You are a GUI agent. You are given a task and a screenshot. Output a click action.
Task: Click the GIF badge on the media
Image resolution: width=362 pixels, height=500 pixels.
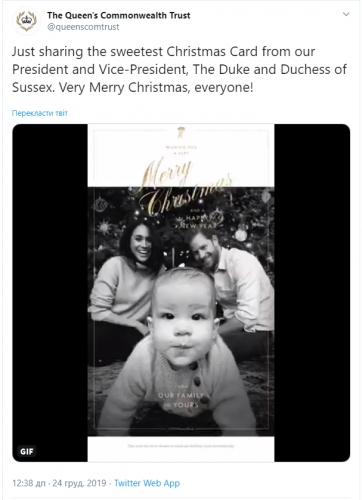click(27, 451)
